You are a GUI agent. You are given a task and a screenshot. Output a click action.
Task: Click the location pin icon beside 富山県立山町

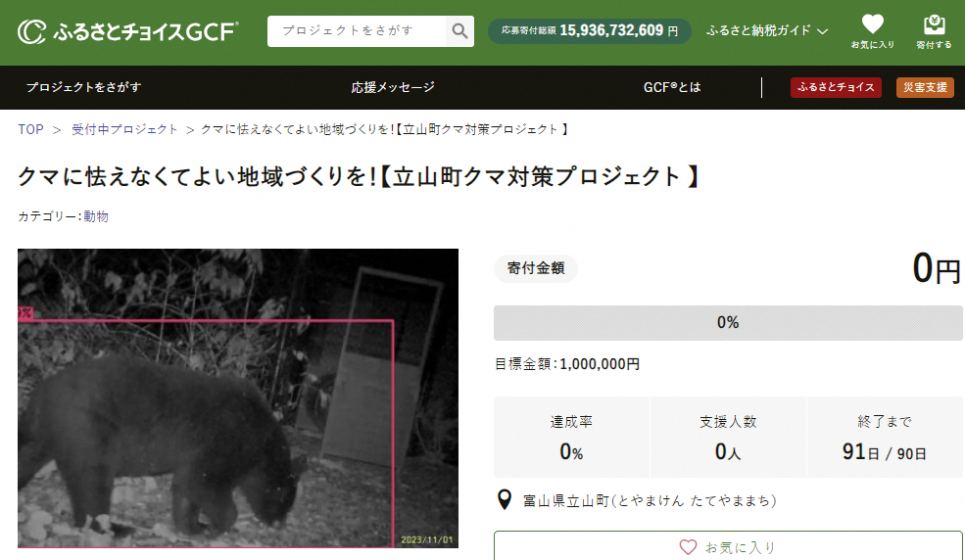click(505, 499)
